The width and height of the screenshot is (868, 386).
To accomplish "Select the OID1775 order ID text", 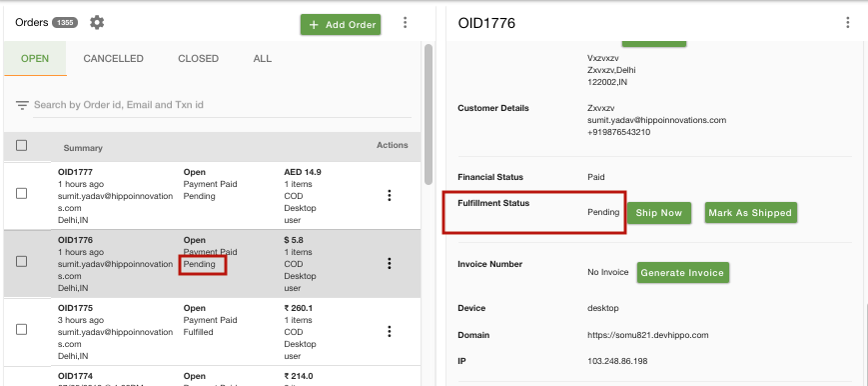I will tap(75, 308).
